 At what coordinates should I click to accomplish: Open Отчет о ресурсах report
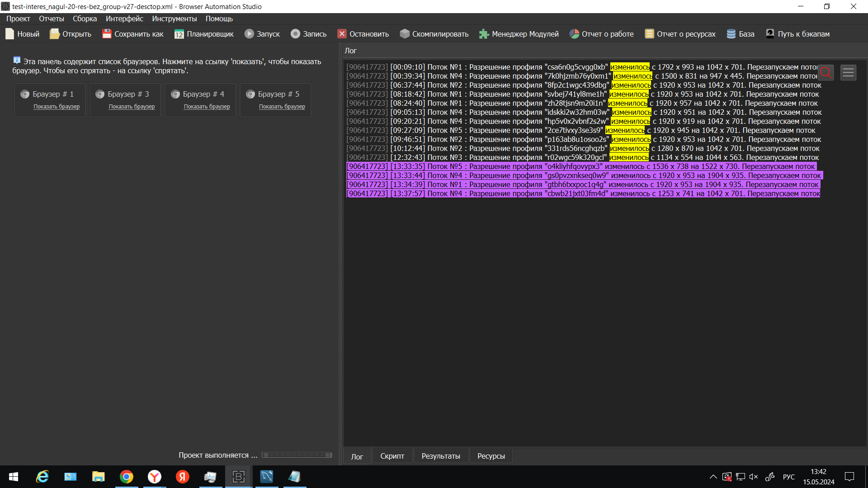click(649, 34)
